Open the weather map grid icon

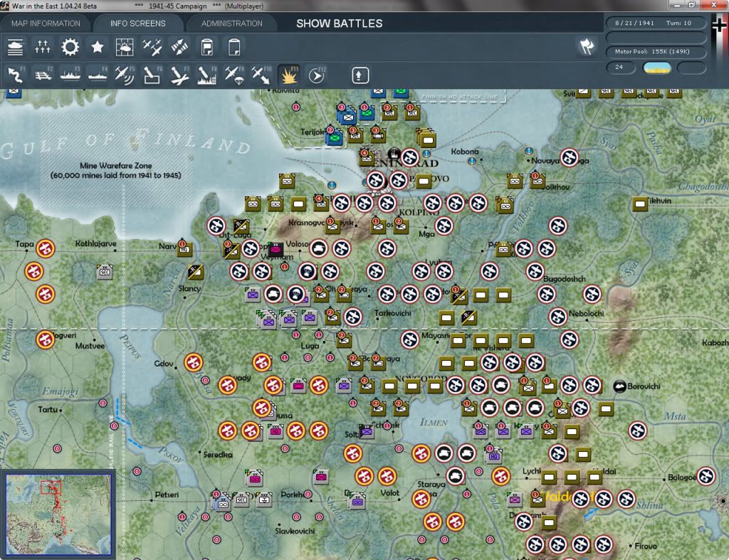click(125, 48)
